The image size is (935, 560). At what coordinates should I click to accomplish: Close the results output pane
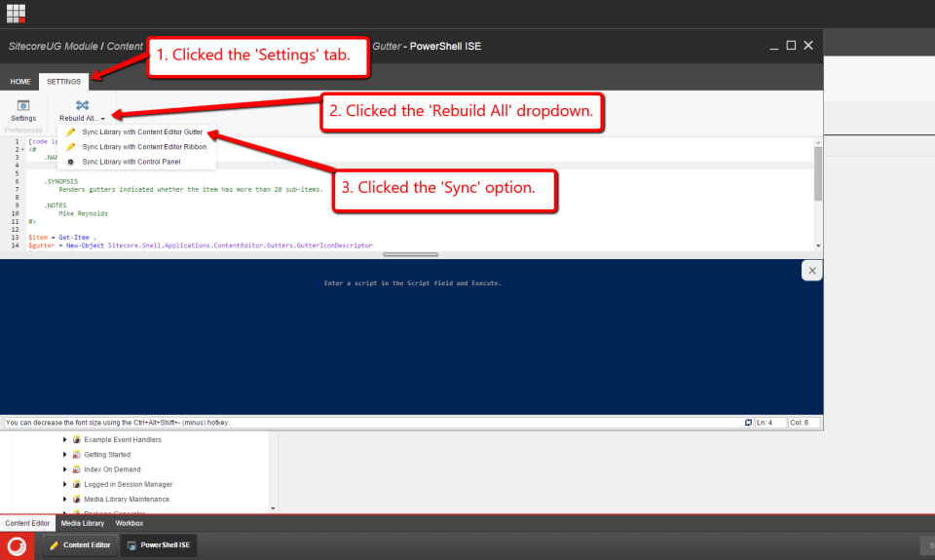(x=812, y=271)
